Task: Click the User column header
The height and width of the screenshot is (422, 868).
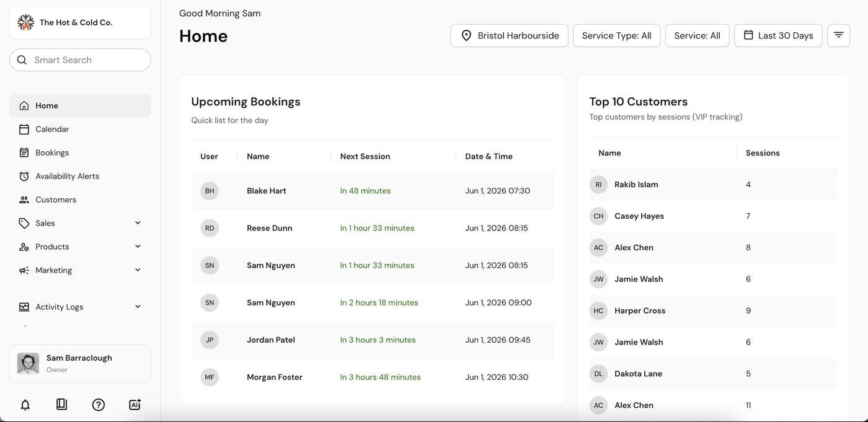Action: point(209,157)
